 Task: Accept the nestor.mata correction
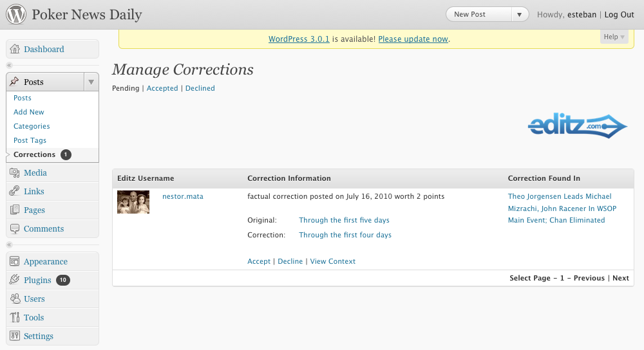259,261
